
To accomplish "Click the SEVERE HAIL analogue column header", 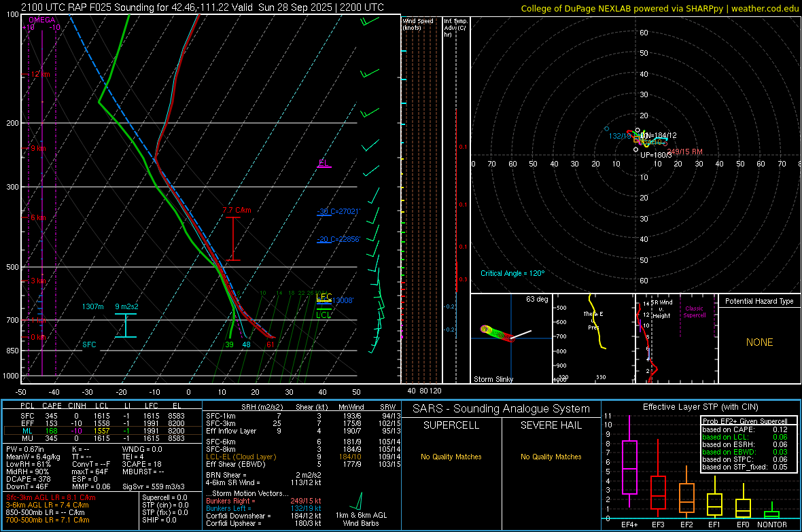I will point(551,425).
